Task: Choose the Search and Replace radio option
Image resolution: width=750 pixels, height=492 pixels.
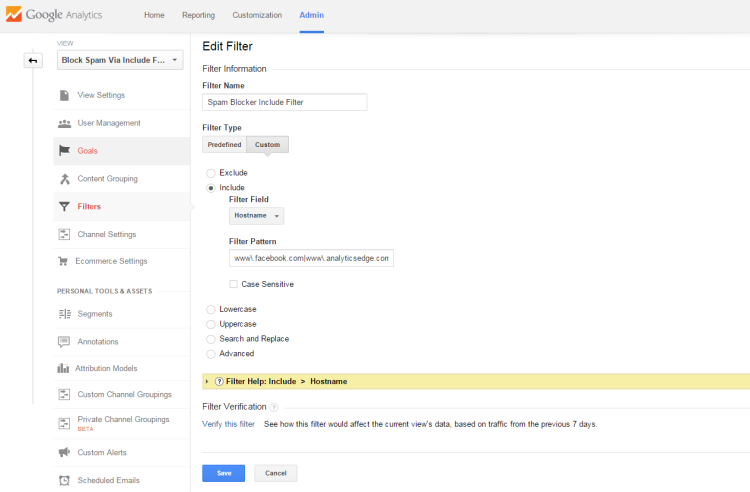Action: 210,339
